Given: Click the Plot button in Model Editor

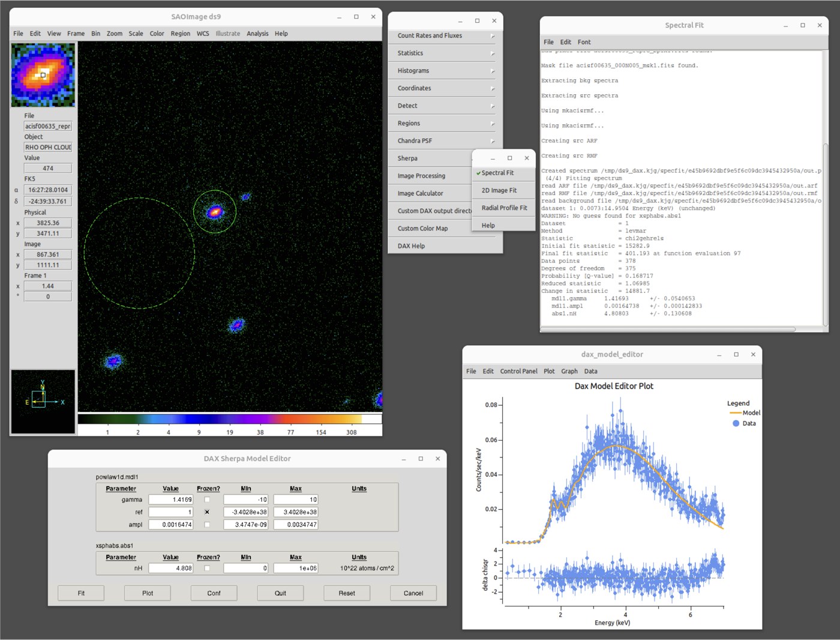Looking at the screenshot, I should tap(148, 593).
